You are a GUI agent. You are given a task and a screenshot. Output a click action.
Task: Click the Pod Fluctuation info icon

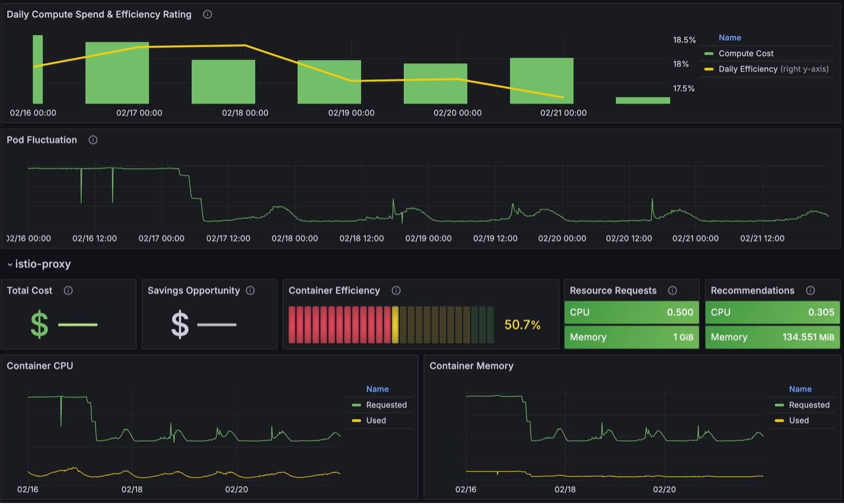pyautogui.click(x=93, y=140)
